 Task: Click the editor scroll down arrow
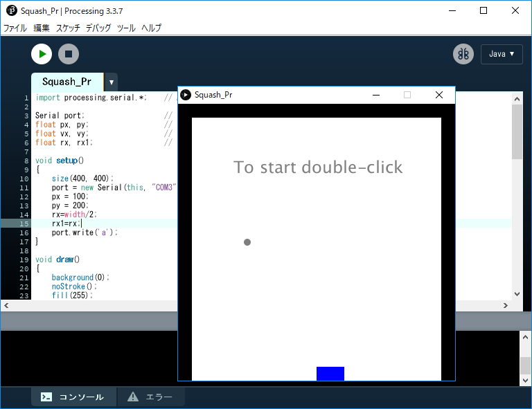517,294
